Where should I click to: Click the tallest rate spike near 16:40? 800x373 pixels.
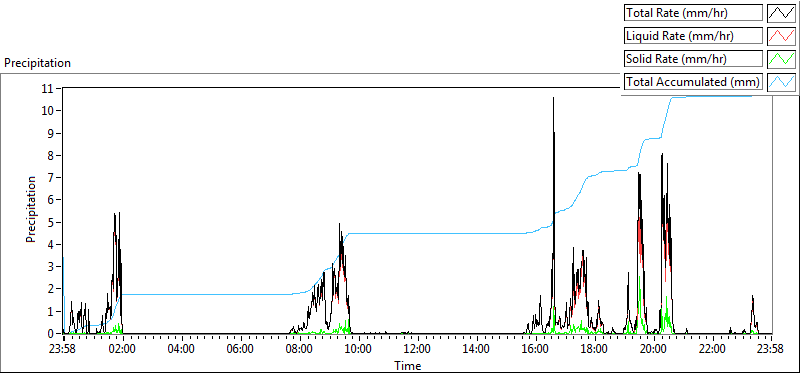(554, 98)
